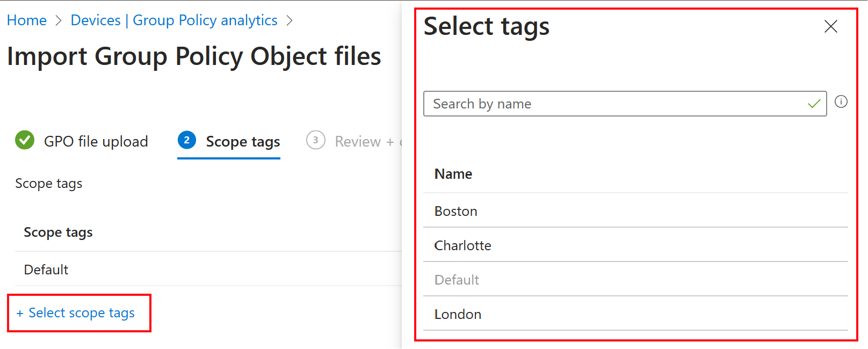This screenshot has height=349, width=868.
Task: Select the Boston tag
Action: [456, 211]
